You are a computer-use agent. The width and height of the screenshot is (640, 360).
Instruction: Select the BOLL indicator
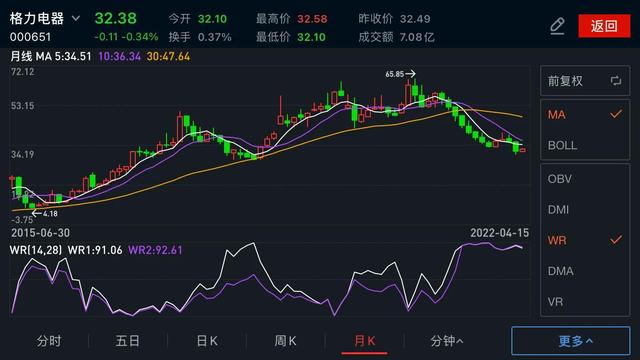[585, 145]
